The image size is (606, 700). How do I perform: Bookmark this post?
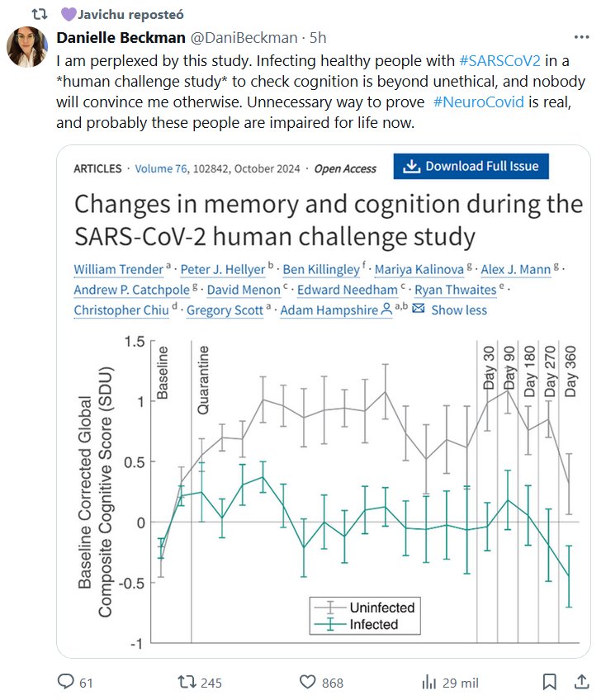click(x=549, y=683)
